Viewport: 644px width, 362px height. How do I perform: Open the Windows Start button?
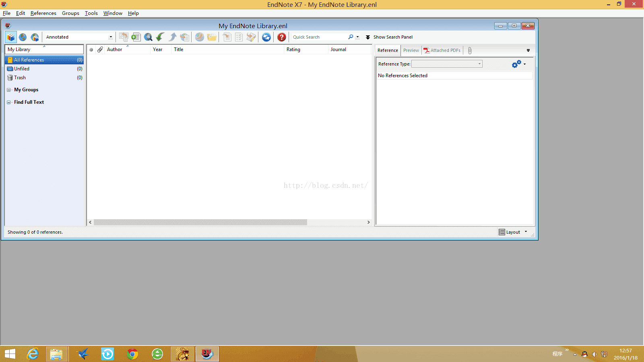pyautogui.click(x=10, y=354)
